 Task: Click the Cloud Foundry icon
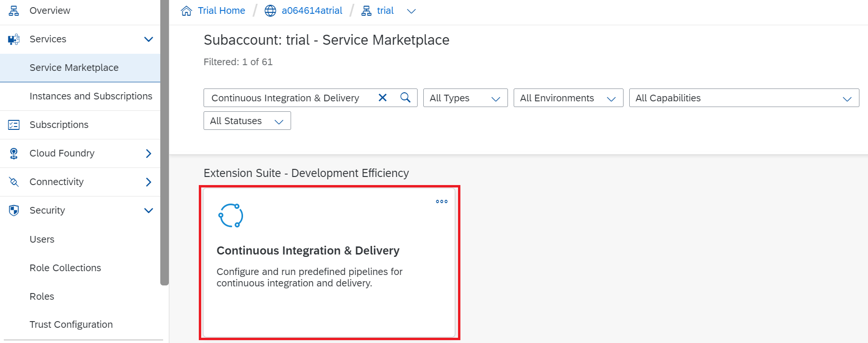click(14, 153)
